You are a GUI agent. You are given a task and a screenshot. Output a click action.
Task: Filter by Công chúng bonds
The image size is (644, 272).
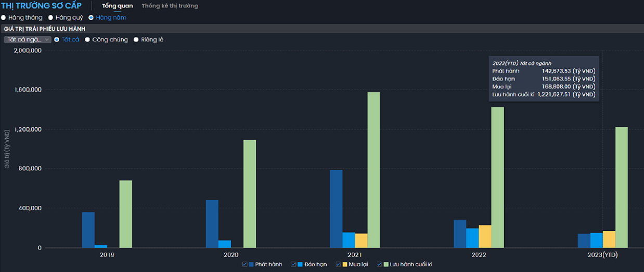click(87, 40)
